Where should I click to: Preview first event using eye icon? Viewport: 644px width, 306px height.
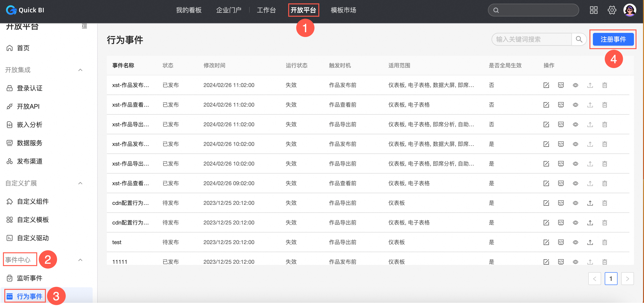(575, 85)
